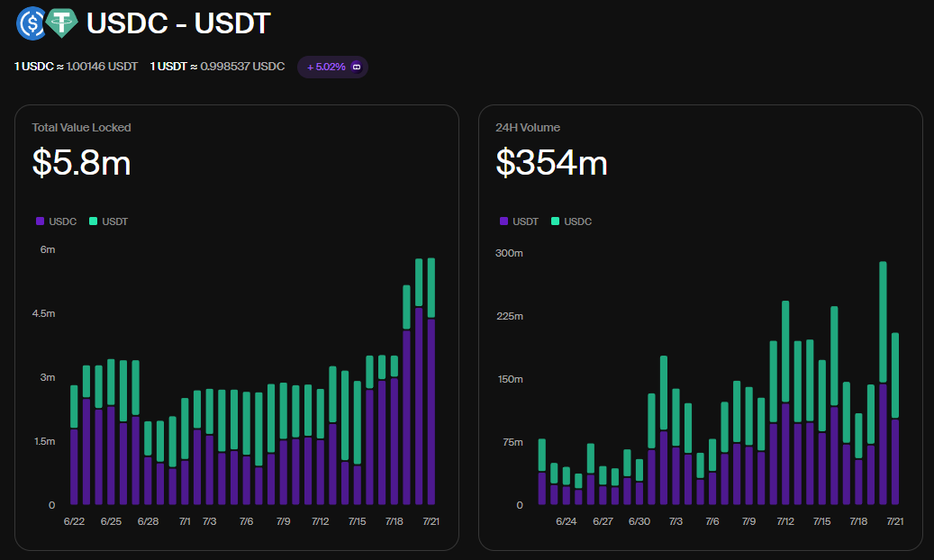Click the $354m volume value

coord(551,162)
